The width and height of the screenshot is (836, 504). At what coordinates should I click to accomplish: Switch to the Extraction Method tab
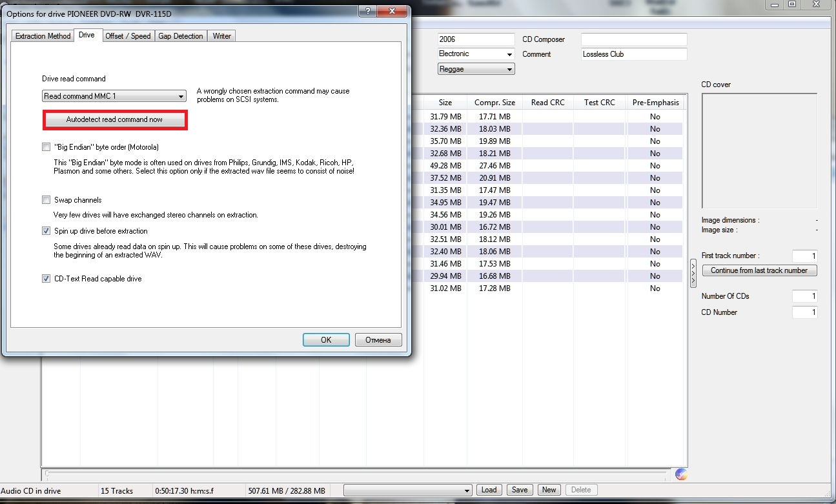[43, 36]
